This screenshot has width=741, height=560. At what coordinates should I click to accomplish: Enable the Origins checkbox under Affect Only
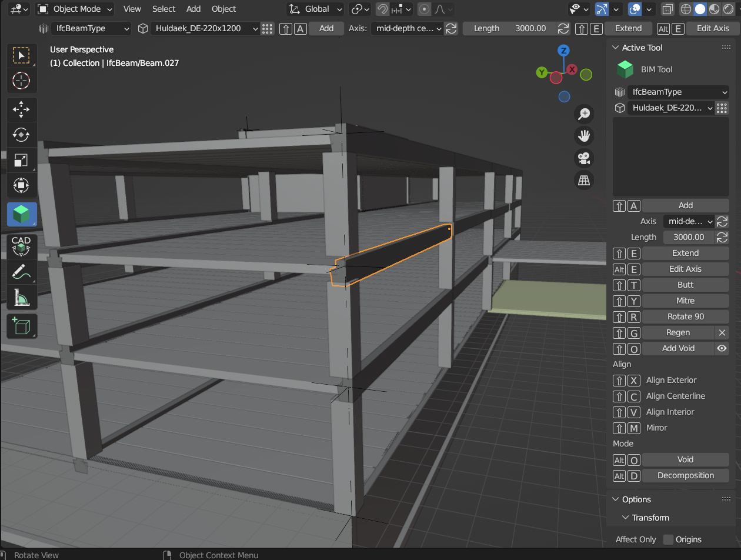(x=668, y=539)
